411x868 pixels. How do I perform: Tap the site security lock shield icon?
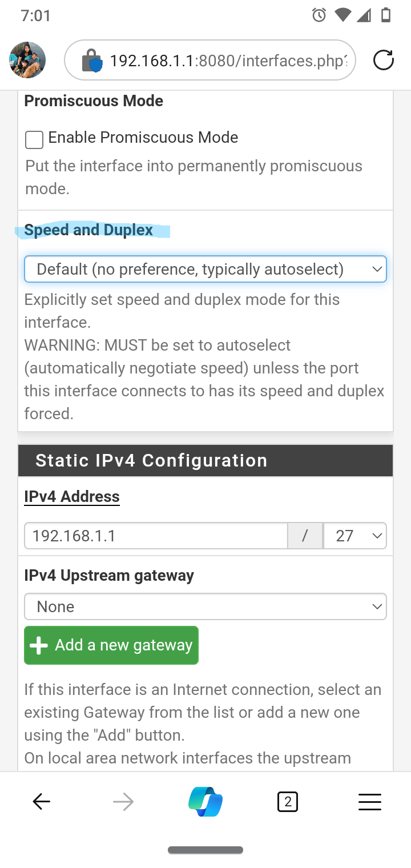tap(92, 60)
